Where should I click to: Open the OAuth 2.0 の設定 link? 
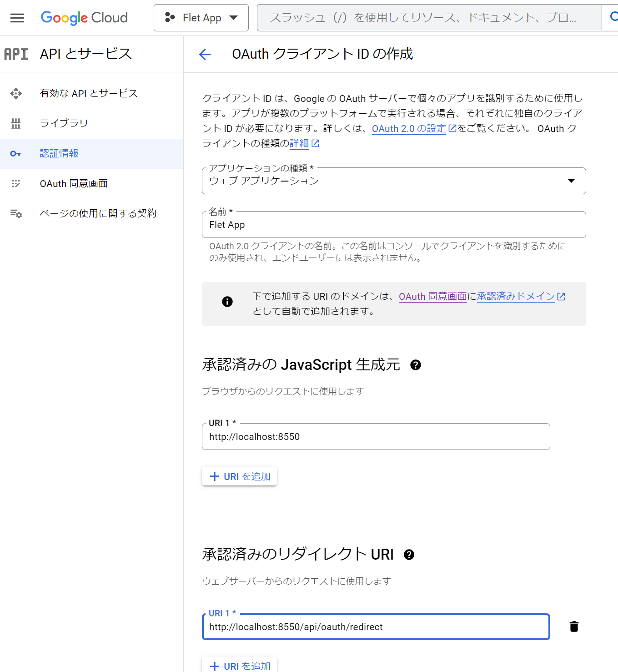pos(409,129)
